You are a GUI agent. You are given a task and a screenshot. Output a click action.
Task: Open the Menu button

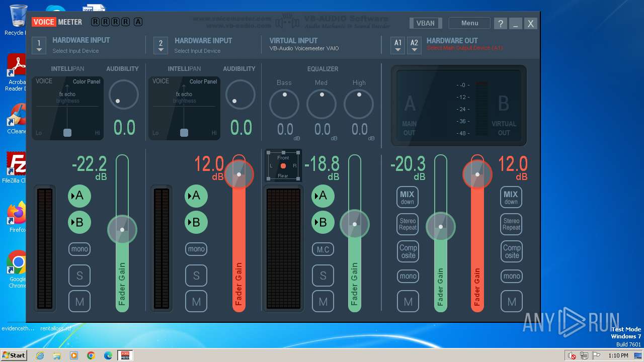469,23
